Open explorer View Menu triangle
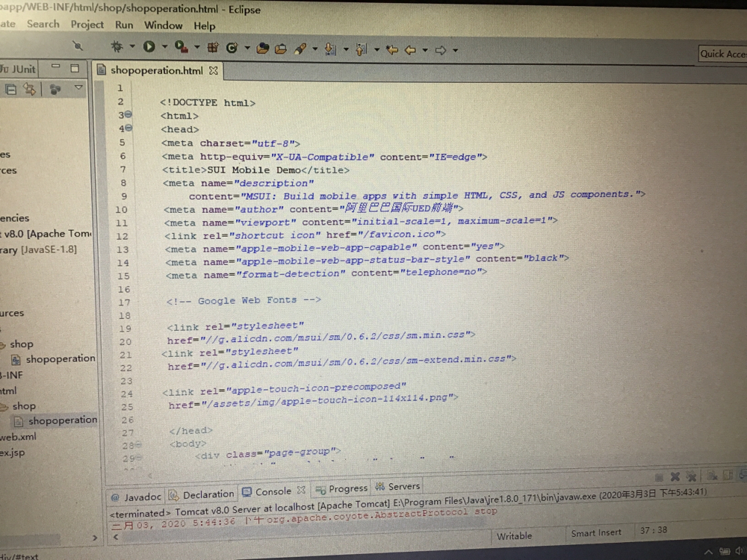 pos(78,88)
